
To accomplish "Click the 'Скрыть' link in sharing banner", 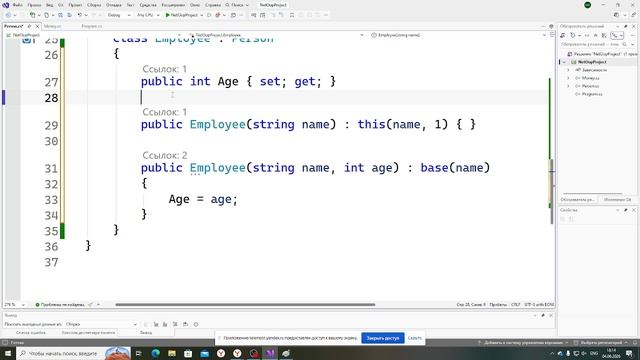I will pyautogui.click(x=415, y=338).
